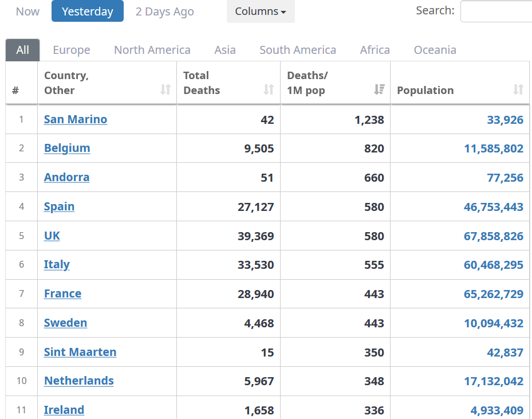Select the North America tab
The width and height of the screenshot is (532, 419).
point(152,50)
